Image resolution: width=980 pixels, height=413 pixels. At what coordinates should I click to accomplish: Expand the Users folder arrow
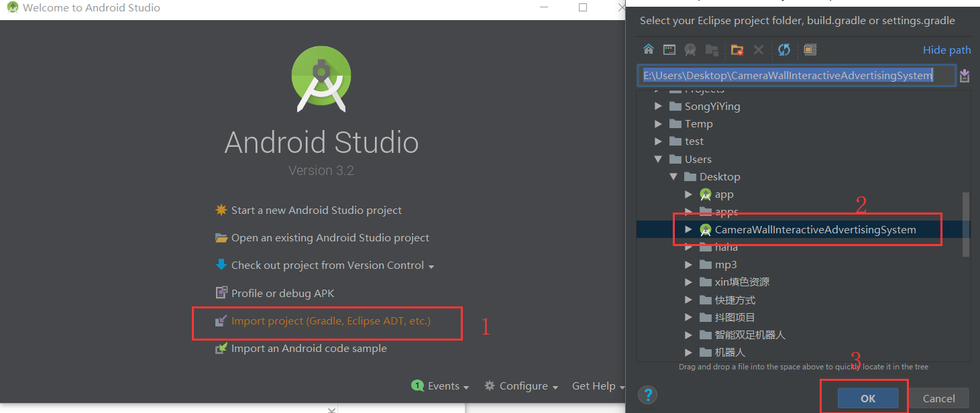tap(658, 159)
